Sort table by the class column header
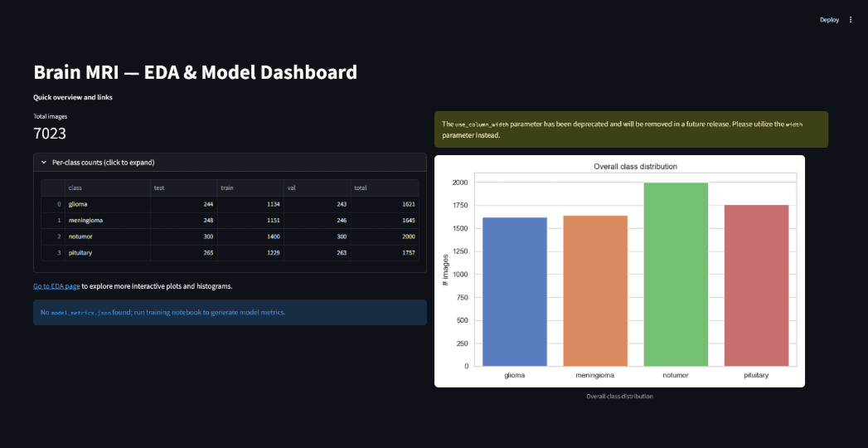 click(x=108, y=188)
